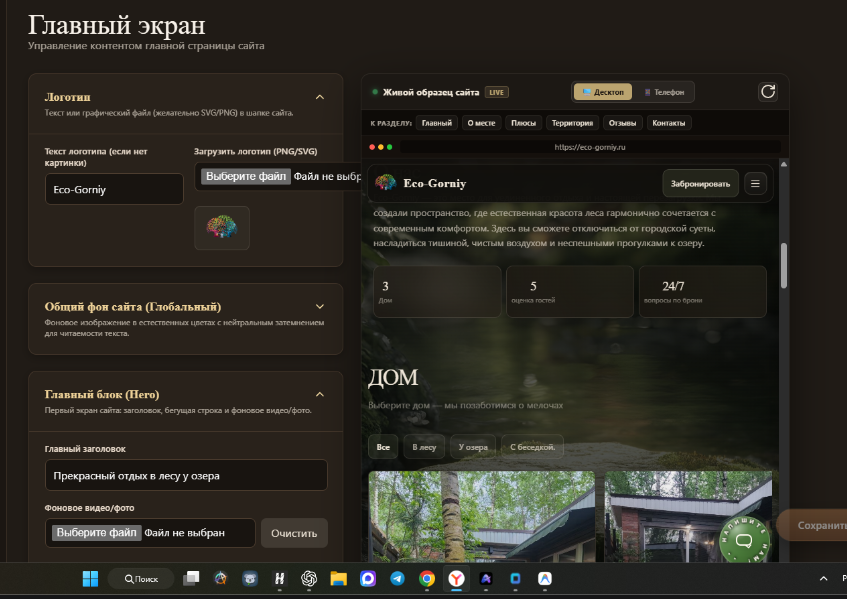
Task: Open the 'H' app icon on the taskbar
Action: click(279, 578)
